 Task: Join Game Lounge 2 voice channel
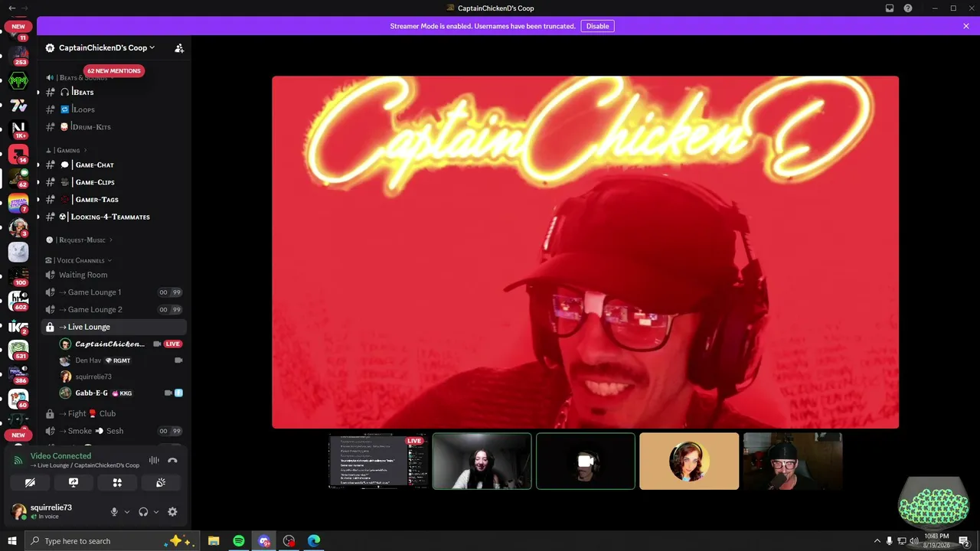114,310
